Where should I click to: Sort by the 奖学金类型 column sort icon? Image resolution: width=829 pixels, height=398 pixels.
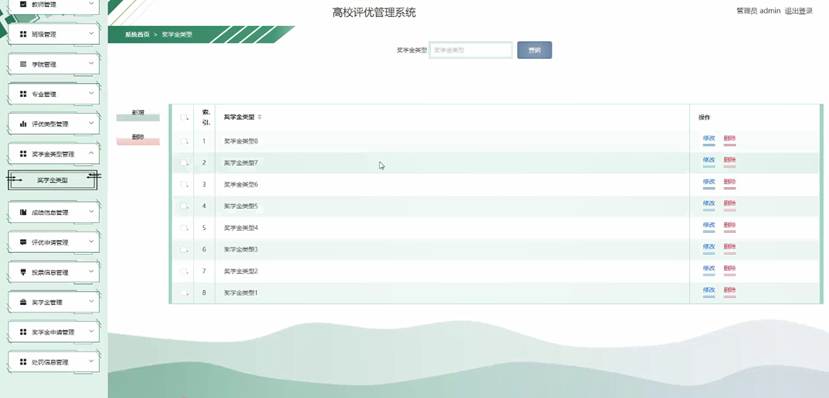tap(259, 117)
